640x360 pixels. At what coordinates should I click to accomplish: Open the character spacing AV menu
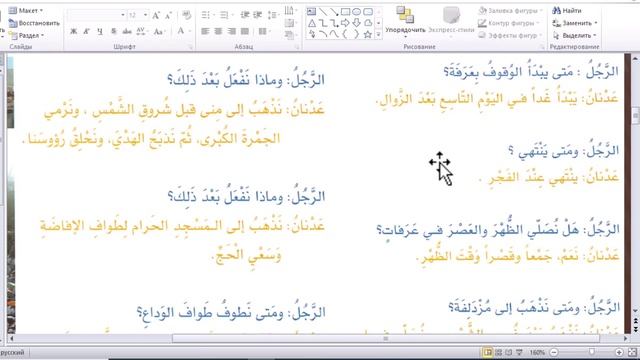point(141,31)
